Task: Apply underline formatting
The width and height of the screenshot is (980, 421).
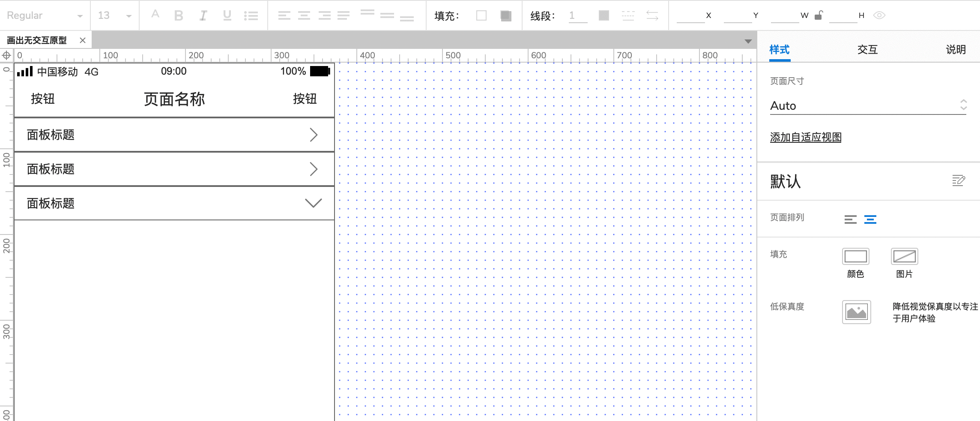Action: pos(227,15)
